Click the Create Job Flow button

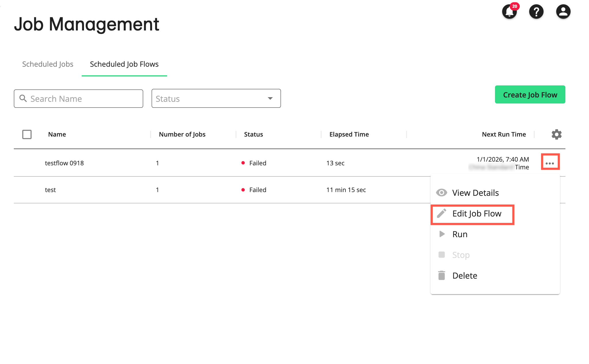(x=530, y=95)
